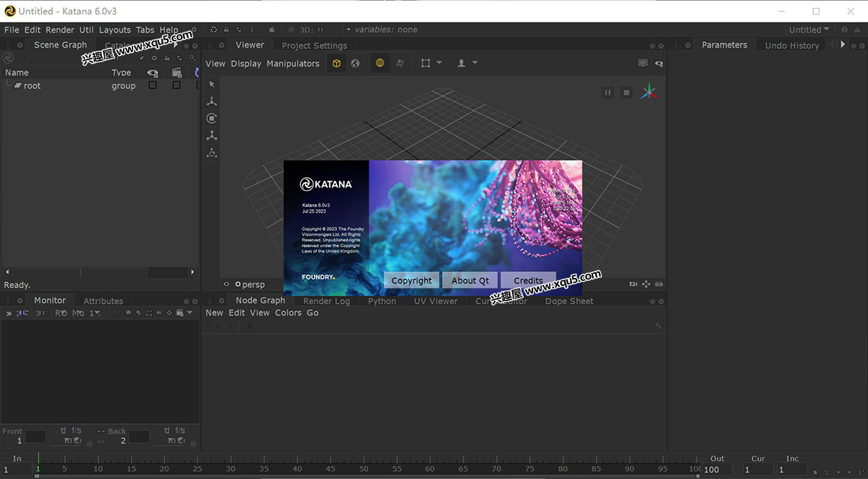
Task: Switch to the UV Viewer tab
Action: (435, 301)
